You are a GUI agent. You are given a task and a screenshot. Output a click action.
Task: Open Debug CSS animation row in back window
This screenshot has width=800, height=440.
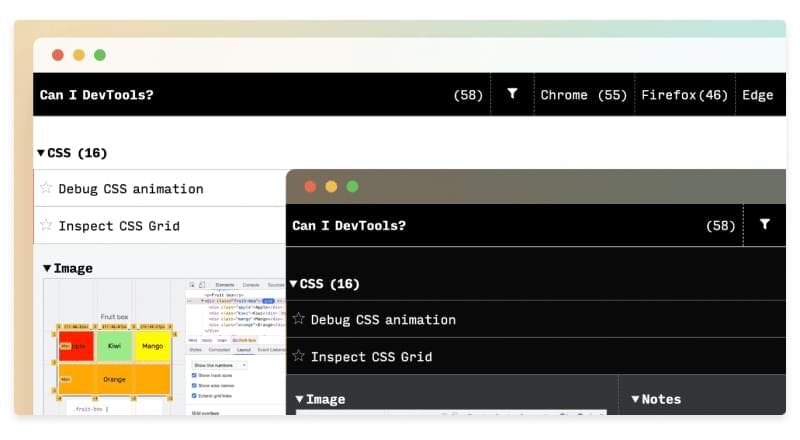(160, 188)
